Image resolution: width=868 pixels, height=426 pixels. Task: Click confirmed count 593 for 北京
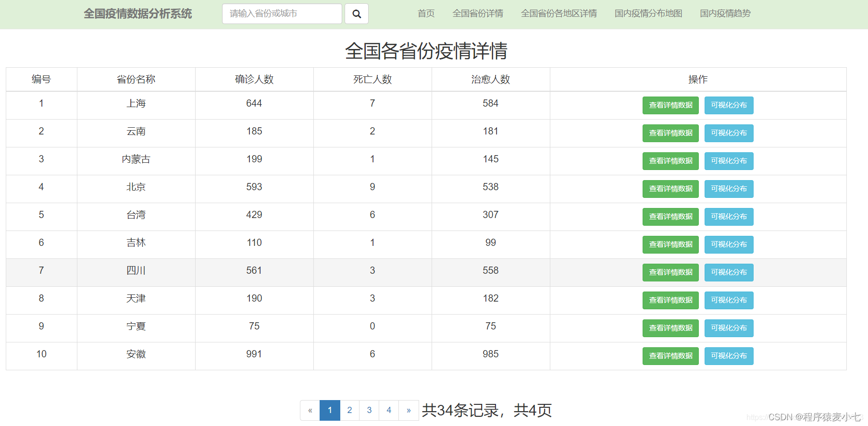(254, 187)
